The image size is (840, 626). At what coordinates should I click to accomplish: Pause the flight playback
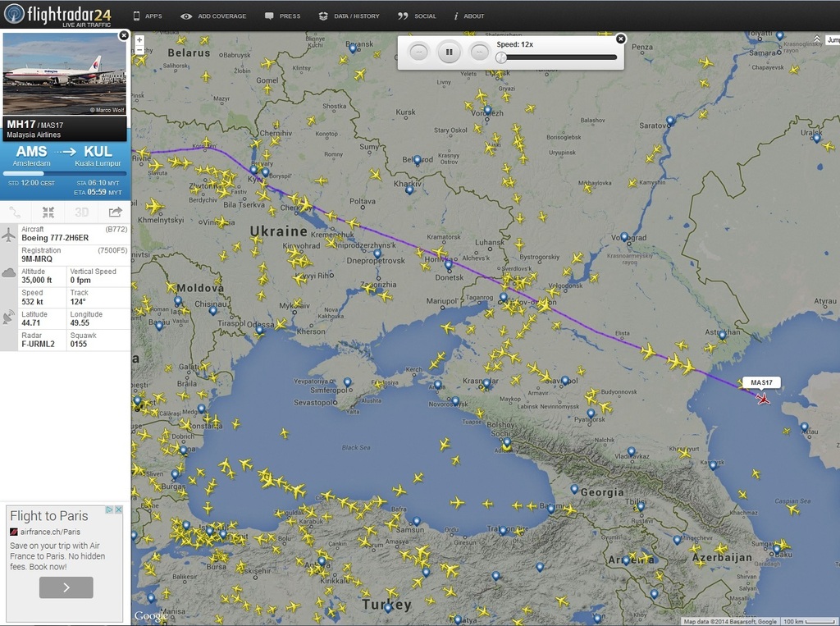coord(449,52)
